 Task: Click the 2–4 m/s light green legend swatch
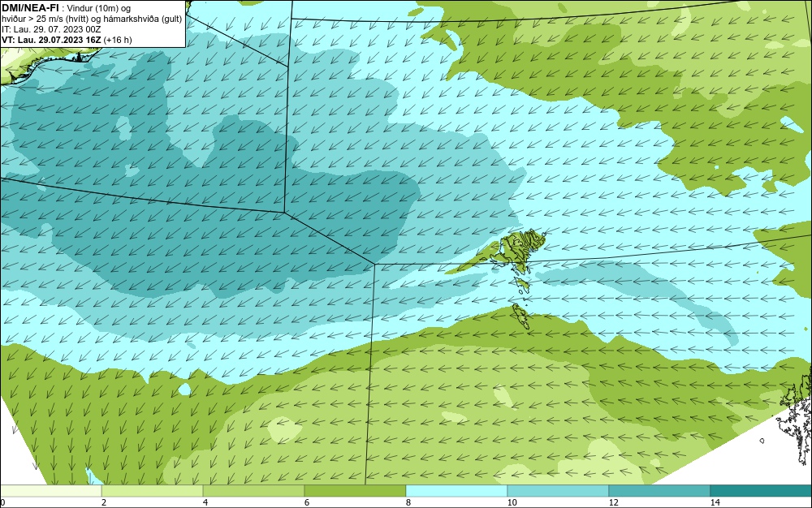point(153,491)
